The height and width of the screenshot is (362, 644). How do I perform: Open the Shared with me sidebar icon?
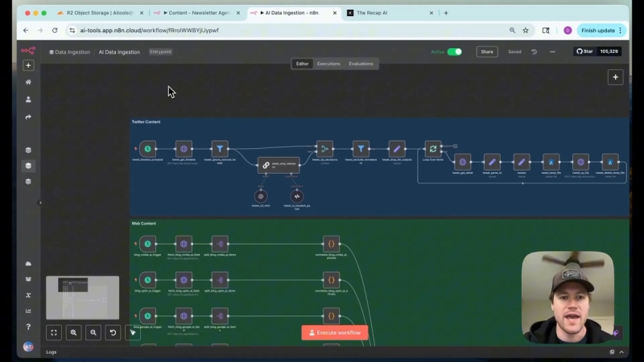28,117
